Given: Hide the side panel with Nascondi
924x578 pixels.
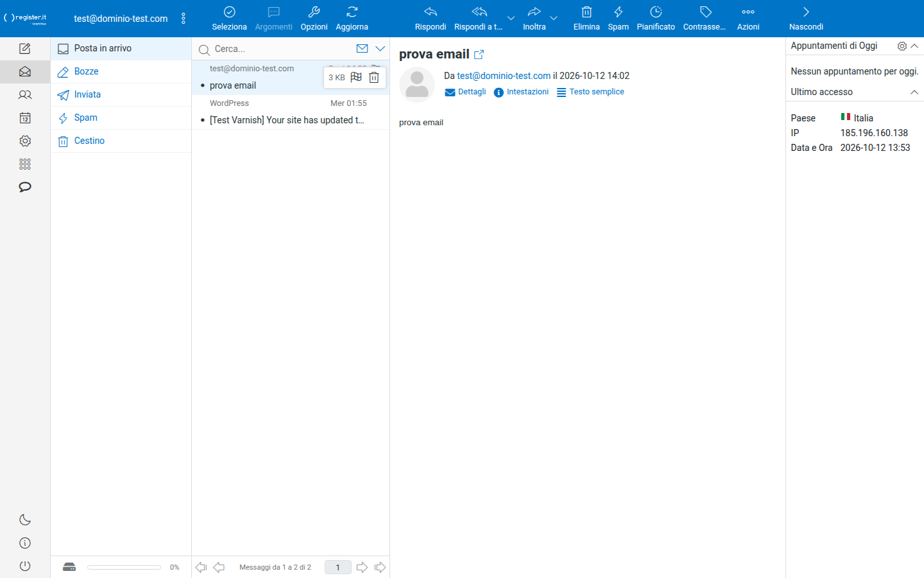Looking at the screenshot, I should (806, 19).
